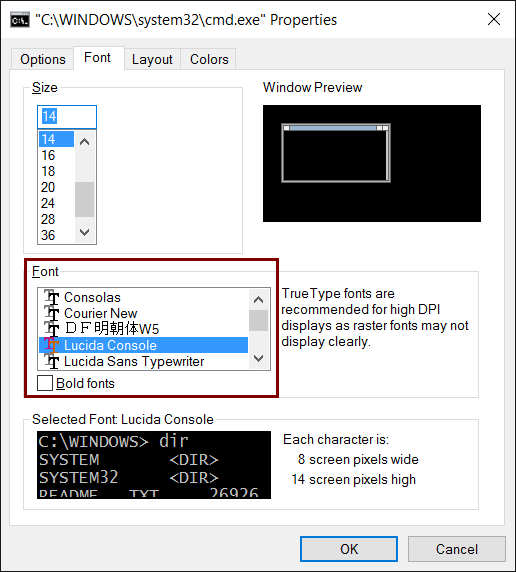Click the cmd.exe icon in title bar
The image size is (516, 572).
point(20,20)
